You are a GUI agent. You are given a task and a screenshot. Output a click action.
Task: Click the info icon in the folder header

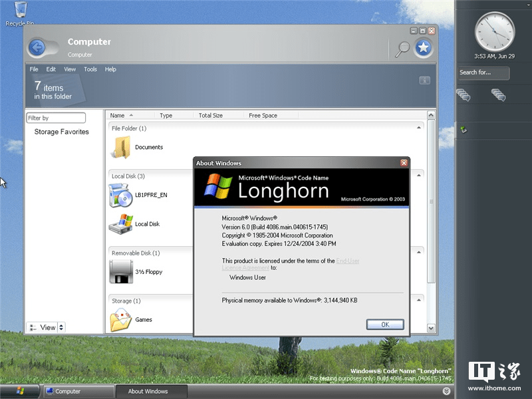coord(424,80)
